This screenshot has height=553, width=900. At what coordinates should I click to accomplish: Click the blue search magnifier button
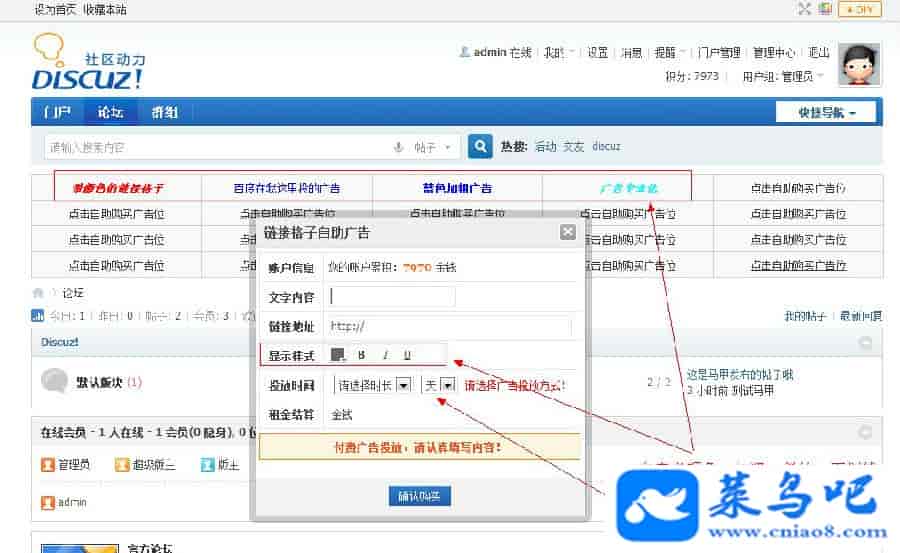[x=481, y=146]
